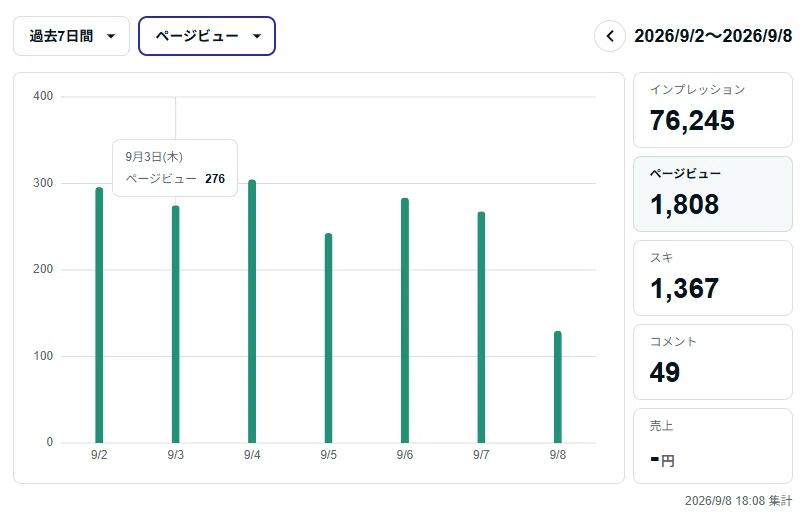Select the インプレッション 76,245 card
Image resolution: width=810 pixels, height=518 pixels.
coord(713,110)
